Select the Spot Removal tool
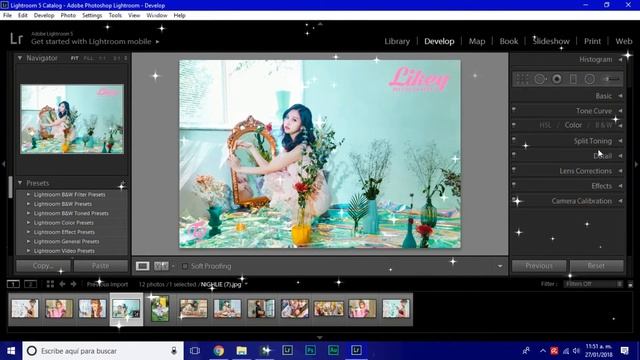640x360 pixels. [x=540, y=79]
